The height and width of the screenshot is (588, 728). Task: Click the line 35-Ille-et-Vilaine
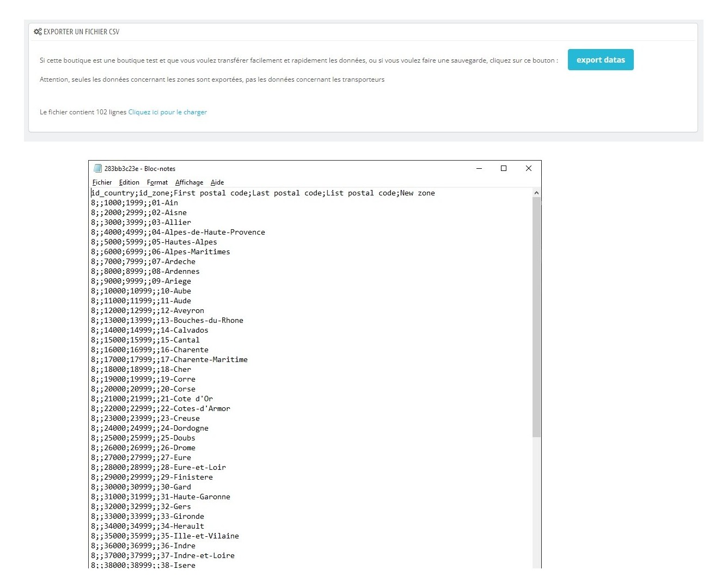165,536
